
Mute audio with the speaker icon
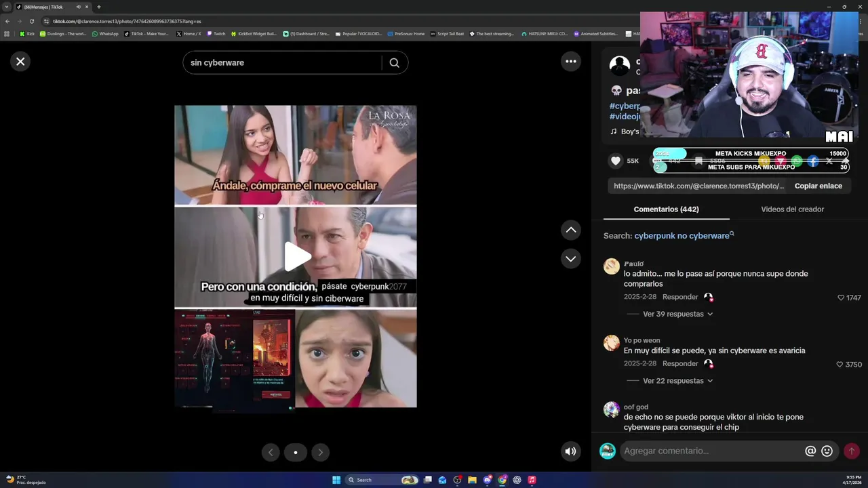571,451
